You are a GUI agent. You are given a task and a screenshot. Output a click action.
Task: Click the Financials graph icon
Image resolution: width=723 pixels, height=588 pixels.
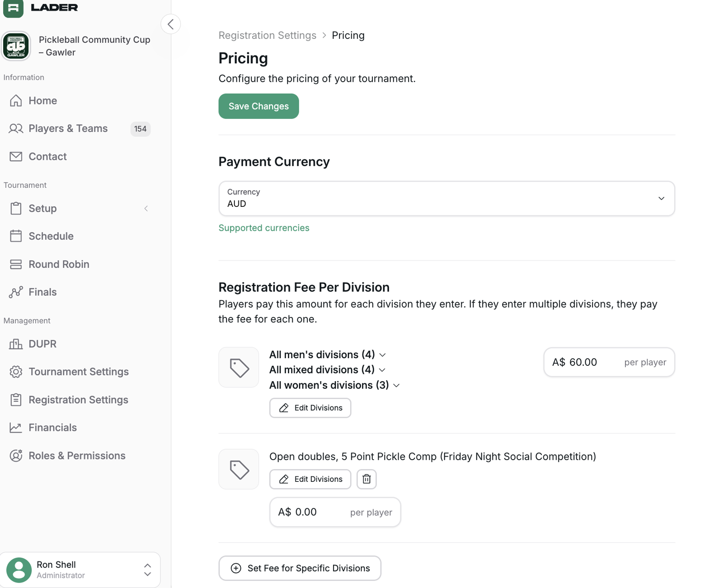16,428
